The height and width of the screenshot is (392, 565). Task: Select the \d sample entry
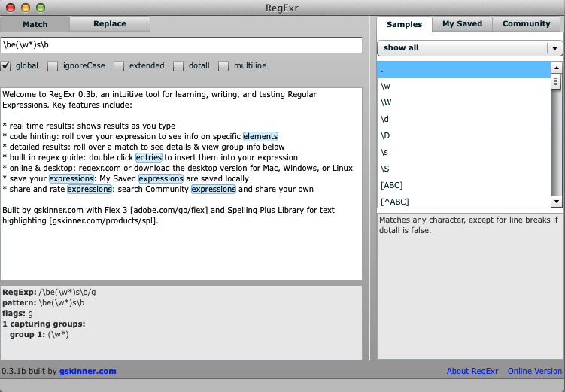pos(464,120)
